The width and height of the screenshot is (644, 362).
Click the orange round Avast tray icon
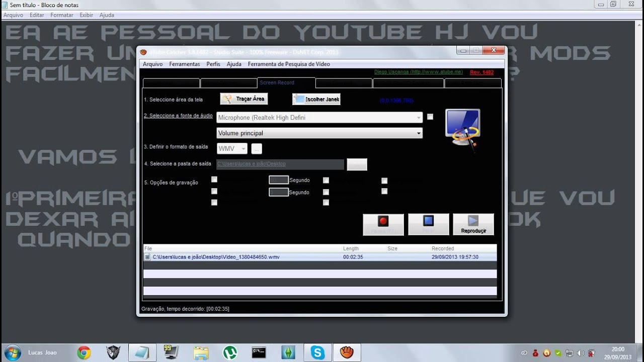click(x=546, y=353)
